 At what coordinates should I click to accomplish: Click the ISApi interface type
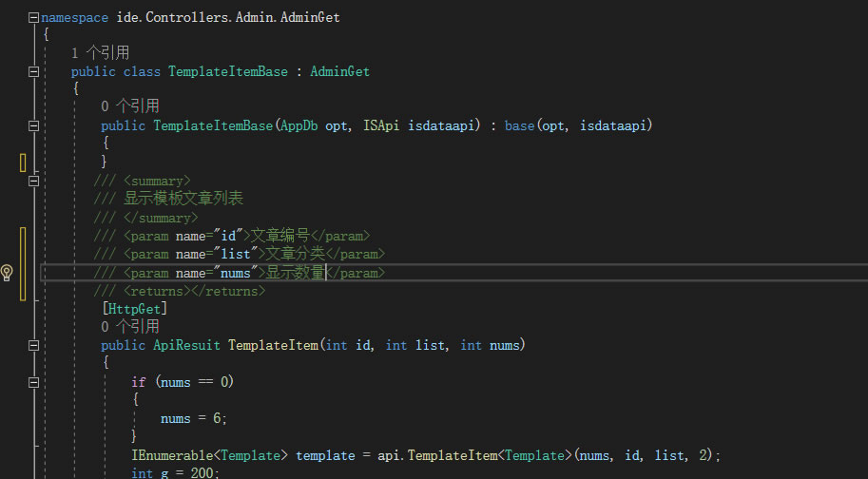(381, 126)
